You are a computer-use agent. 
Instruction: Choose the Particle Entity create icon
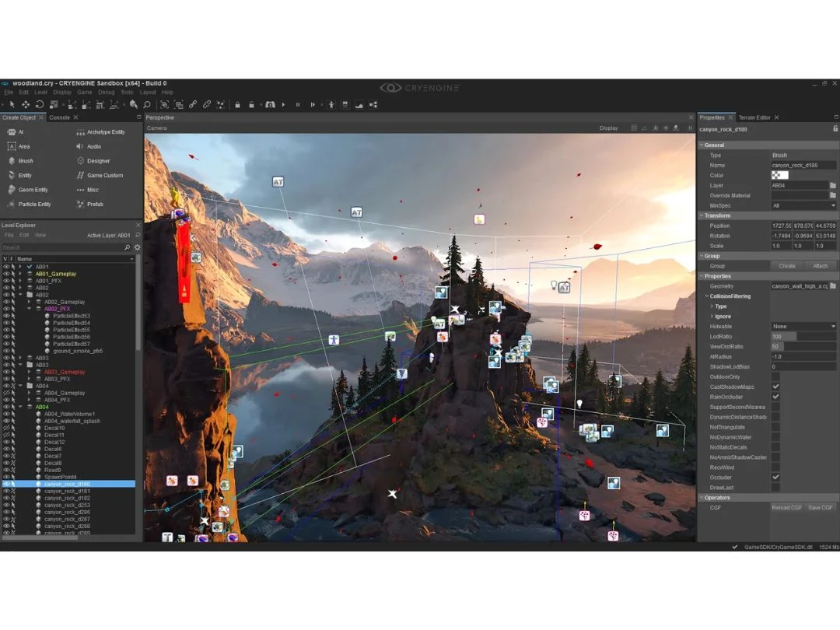[11, 205]
